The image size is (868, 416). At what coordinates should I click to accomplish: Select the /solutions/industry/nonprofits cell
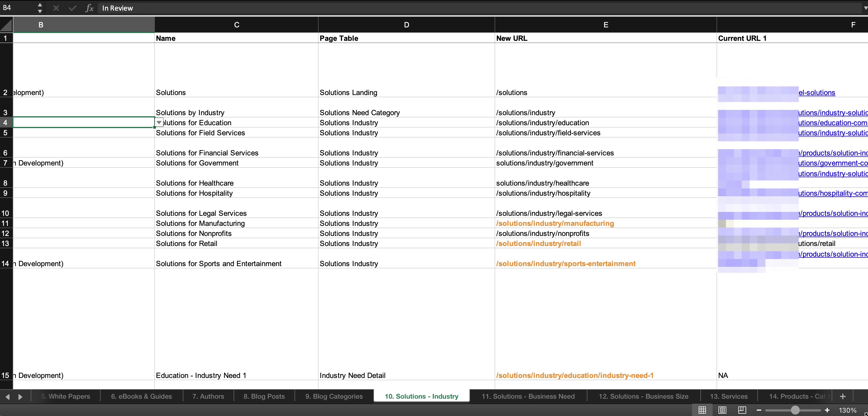pyautogui.click(x=606, y=233)
